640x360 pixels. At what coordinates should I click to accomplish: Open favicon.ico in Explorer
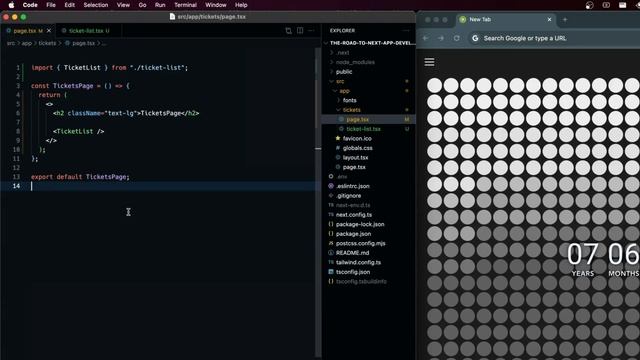[369, 138]
